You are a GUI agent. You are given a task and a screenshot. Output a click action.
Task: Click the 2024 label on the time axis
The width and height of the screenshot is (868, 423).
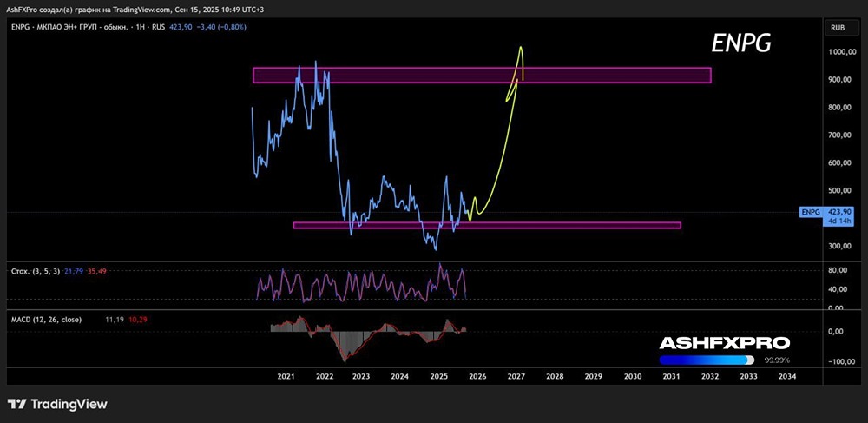tap(399, 376)
